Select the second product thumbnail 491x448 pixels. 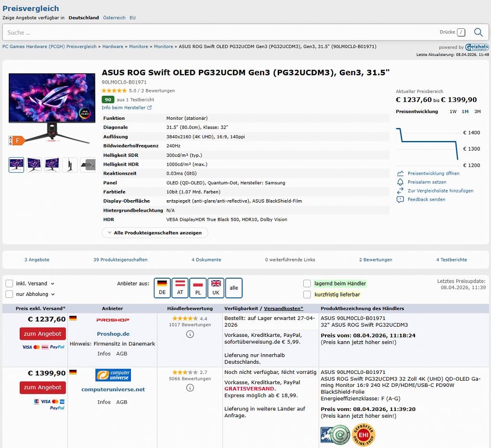click(34, 165)
